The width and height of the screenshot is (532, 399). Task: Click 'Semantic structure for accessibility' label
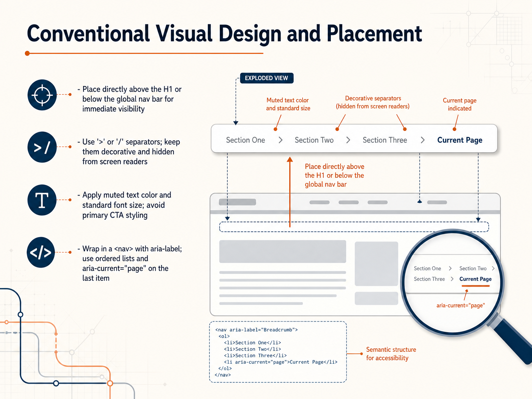pos(391,354)
